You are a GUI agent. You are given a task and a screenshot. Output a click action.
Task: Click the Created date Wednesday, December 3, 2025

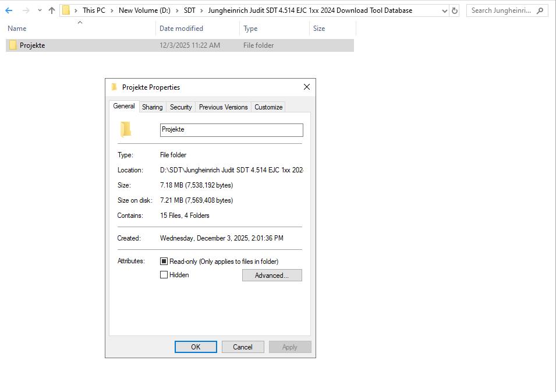[x=222, y=238]
